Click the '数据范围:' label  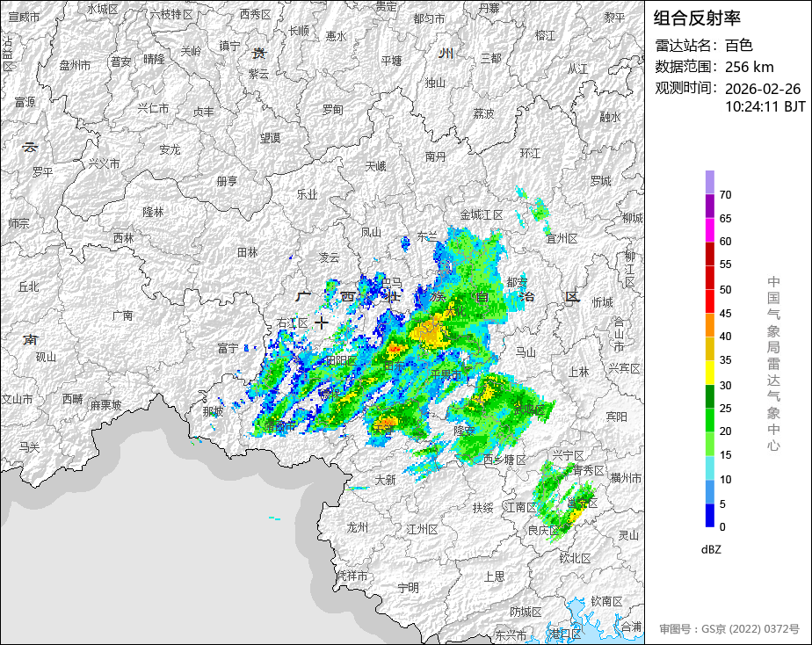tap(686, 68)
